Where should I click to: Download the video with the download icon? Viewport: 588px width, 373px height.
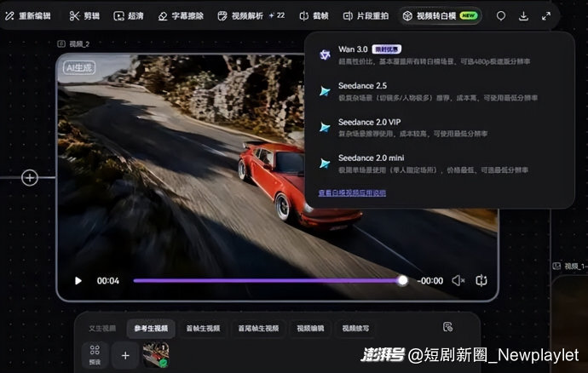(x=523, y=15)
